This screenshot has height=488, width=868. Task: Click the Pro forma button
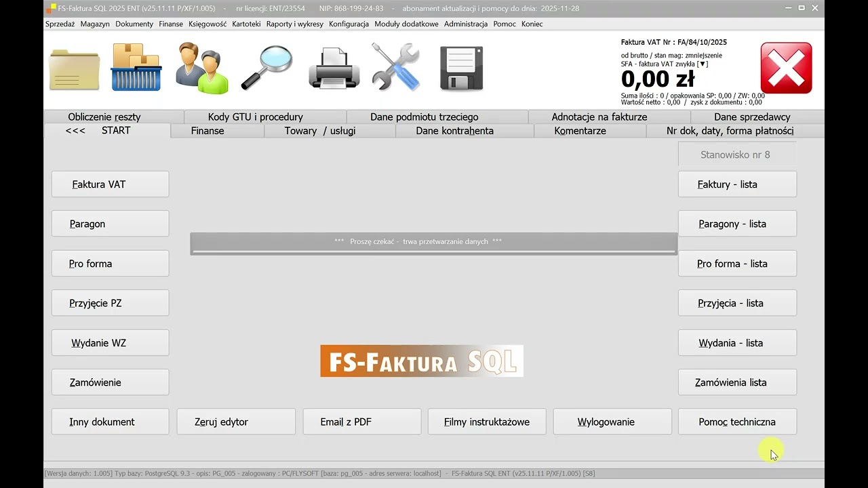coord(111,264)
